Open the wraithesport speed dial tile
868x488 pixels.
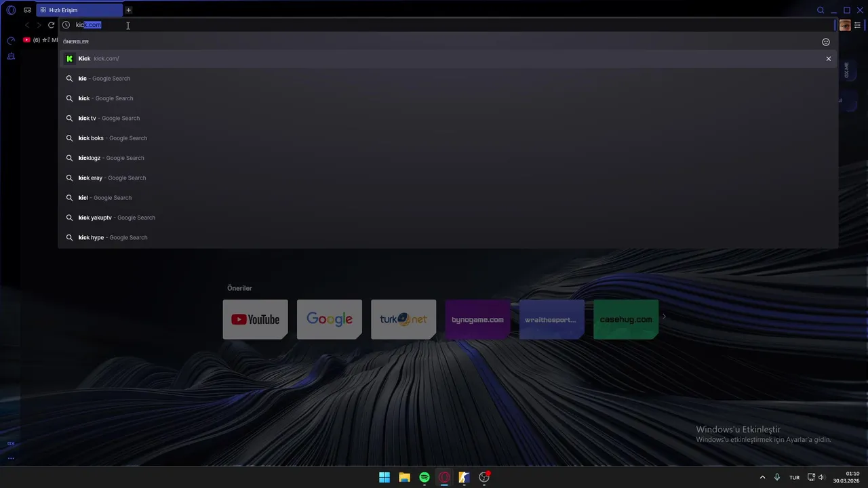pos(551,319)
